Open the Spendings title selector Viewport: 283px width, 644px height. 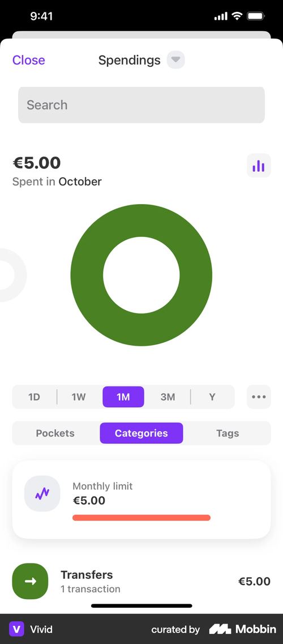point(130,60)
